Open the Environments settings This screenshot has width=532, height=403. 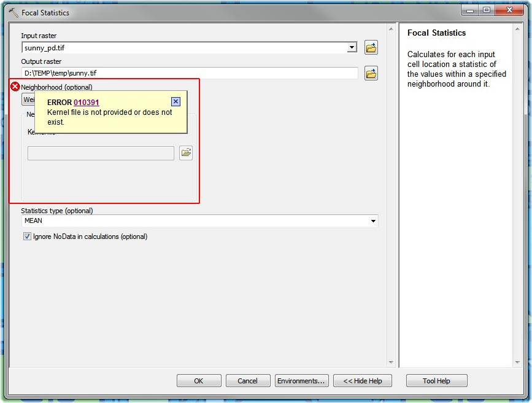click(301, 380)
